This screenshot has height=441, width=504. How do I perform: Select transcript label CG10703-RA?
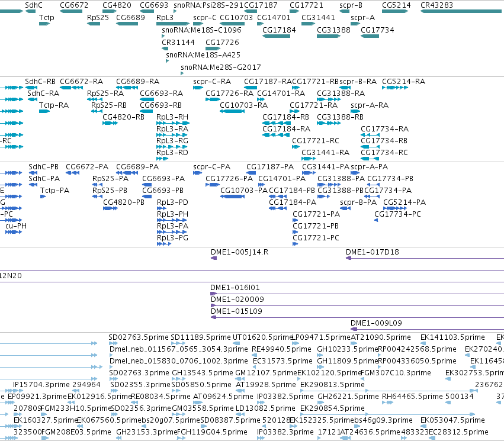pyautogui.click(x=243, y=105)
